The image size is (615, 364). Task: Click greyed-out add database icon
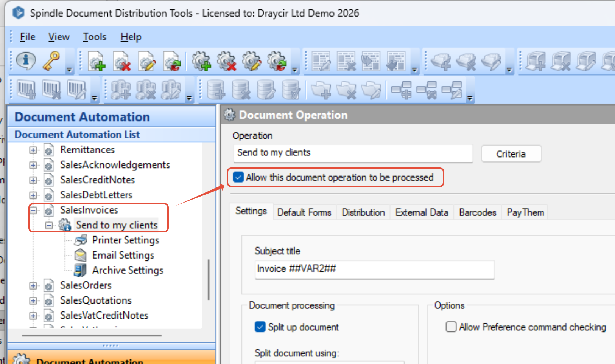(x=216, y=90)
